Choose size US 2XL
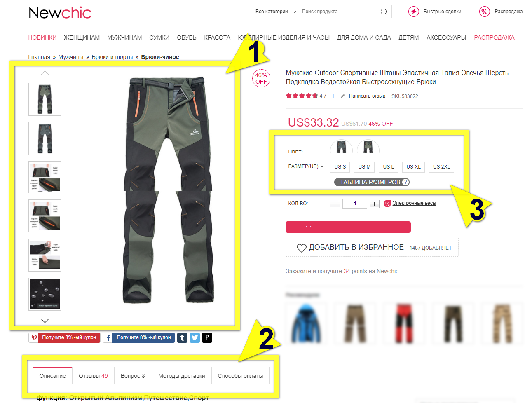This screenshot has height=403, width=532. [441, 167]
